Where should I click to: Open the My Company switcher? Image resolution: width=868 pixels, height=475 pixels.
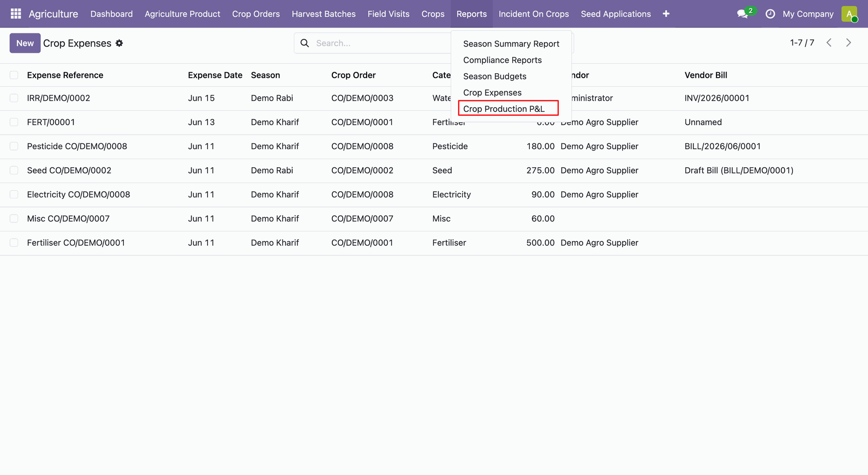coord(808,14)
